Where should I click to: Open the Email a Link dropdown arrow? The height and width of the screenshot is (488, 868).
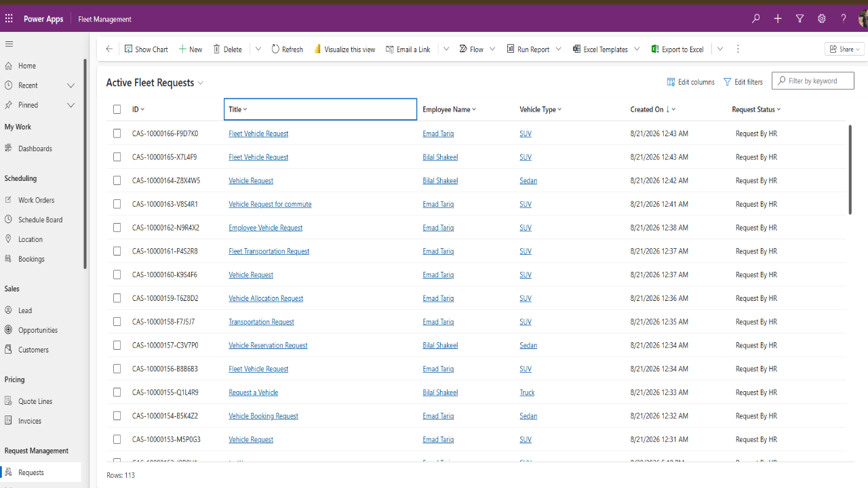pos(446,49)
